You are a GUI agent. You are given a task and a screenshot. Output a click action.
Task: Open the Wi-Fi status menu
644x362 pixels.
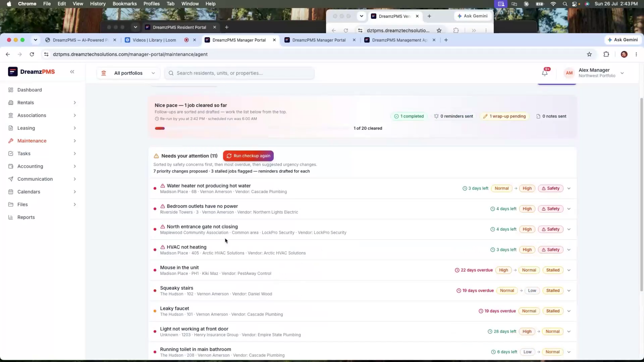tap(553, 4)
